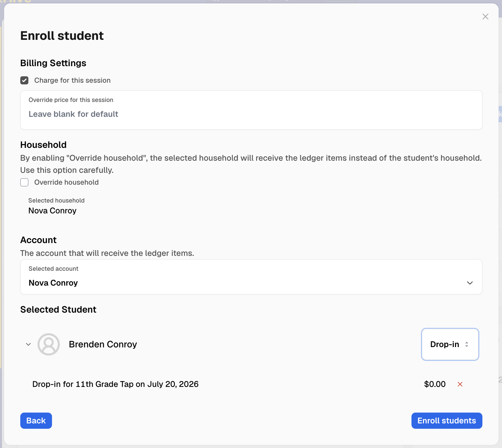Image resolution: width=502 pixels, height=448 pixels.
Task: Click the Selected household Nova Conroy text
Action: [52, 211]
